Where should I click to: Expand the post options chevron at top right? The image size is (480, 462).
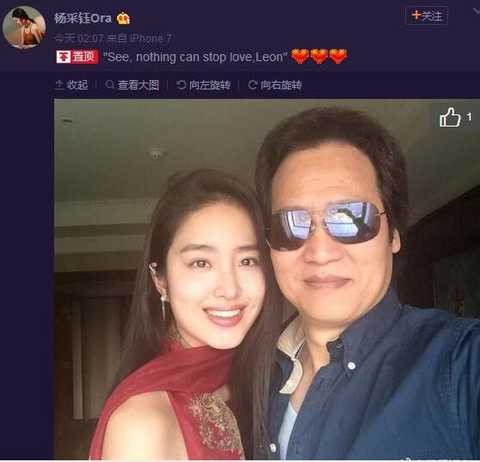tap(476, 12)
